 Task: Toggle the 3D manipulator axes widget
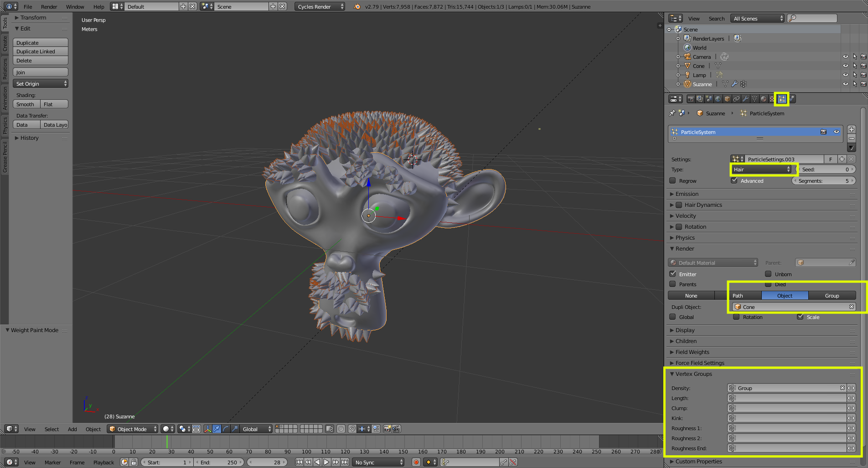207,429
